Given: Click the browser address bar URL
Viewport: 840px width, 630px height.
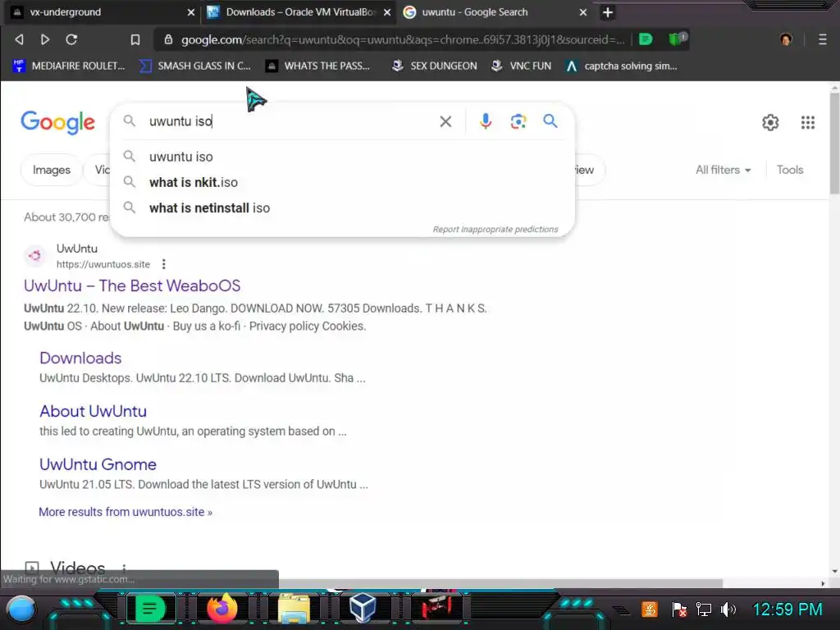Looking at the screenshot, I should [x=403, y=39].
